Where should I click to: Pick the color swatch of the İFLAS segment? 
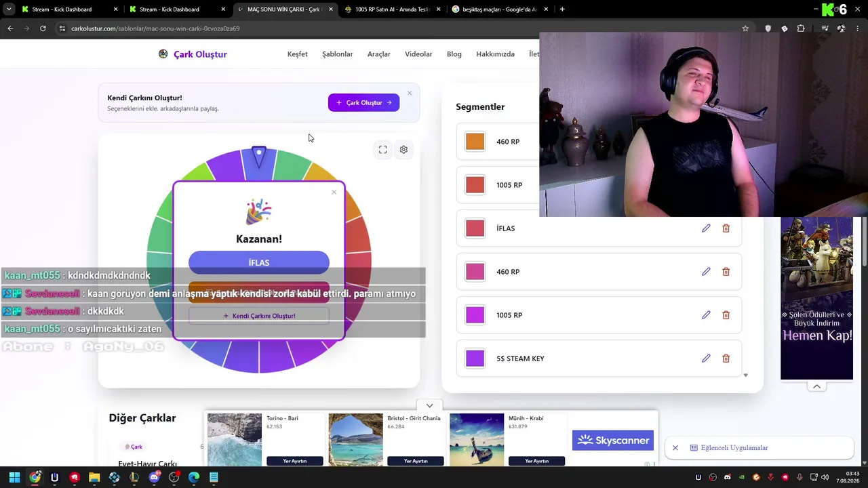475,228
